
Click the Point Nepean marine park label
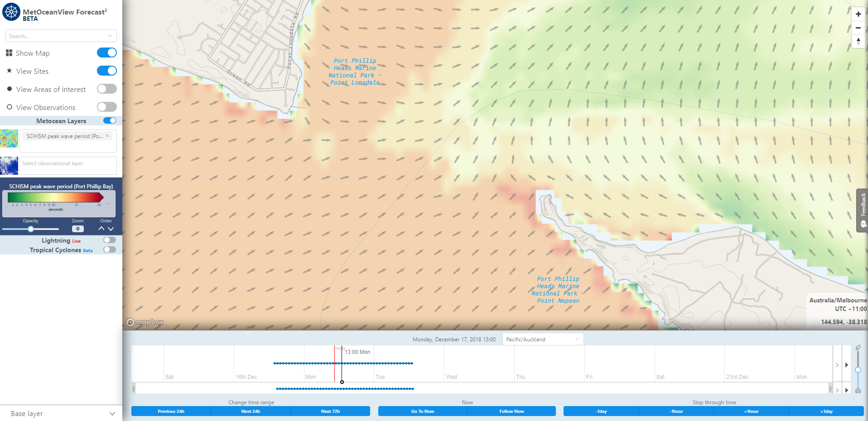(558, 290)
